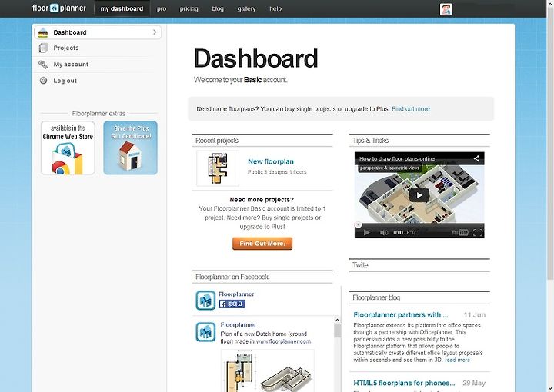Click the Log out power icon
This screenshot has width=554, height=392.
pos(43,81)
